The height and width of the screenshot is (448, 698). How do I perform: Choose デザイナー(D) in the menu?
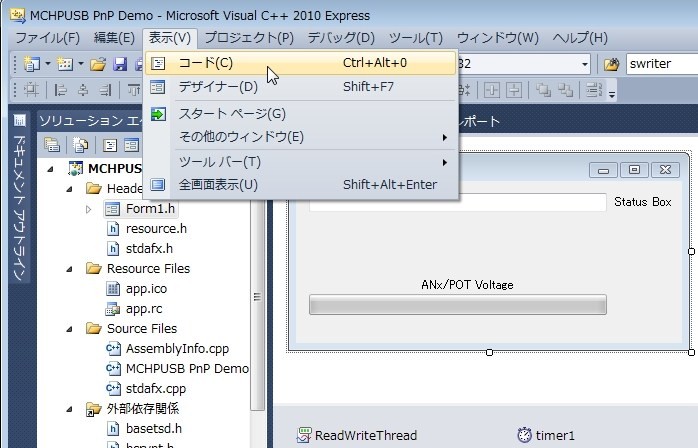tap(301, 86)
